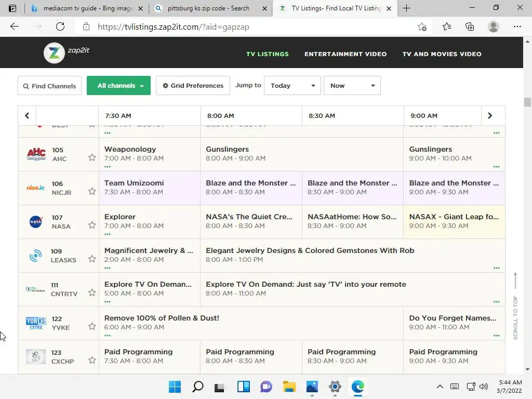The image size is (532, 399).
Task: Add this page to favorites
Action: [x=422, y=26]
